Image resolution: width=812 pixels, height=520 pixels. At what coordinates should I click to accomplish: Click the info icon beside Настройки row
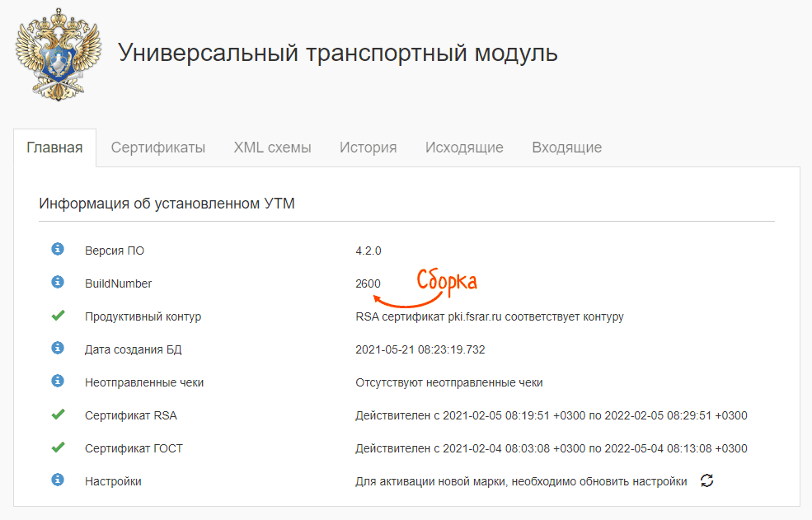click(x=58, y=480)
